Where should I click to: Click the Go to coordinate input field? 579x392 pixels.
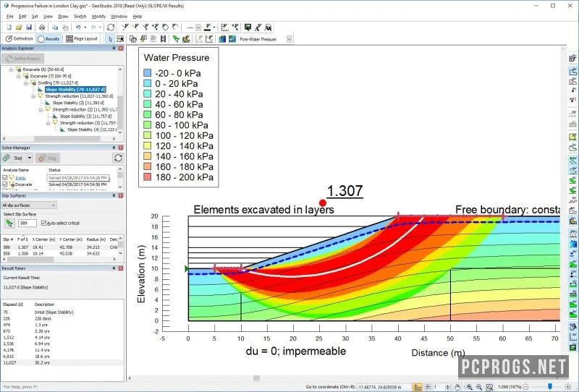(x=383, y=387)
